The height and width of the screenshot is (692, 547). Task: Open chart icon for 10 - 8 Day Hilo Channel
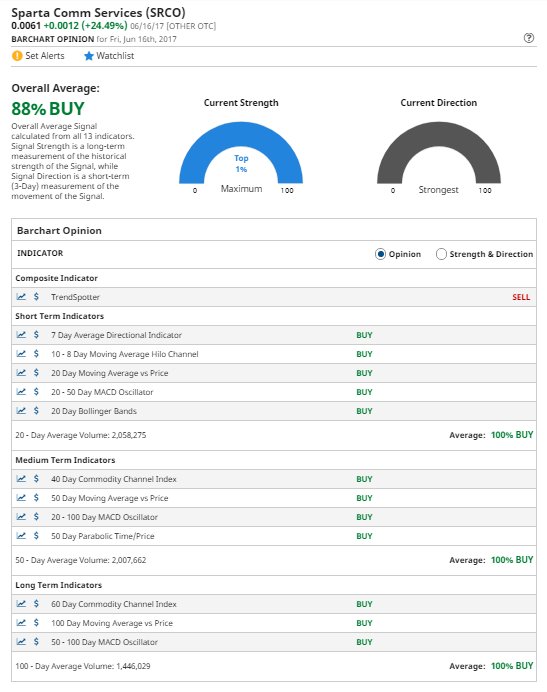tap(21, 354)
